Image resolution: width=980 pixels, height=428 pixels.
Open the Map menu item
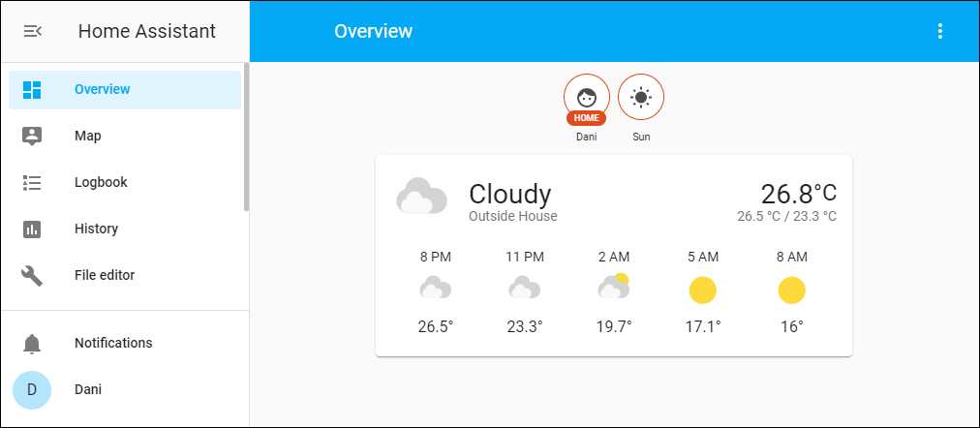125,137
